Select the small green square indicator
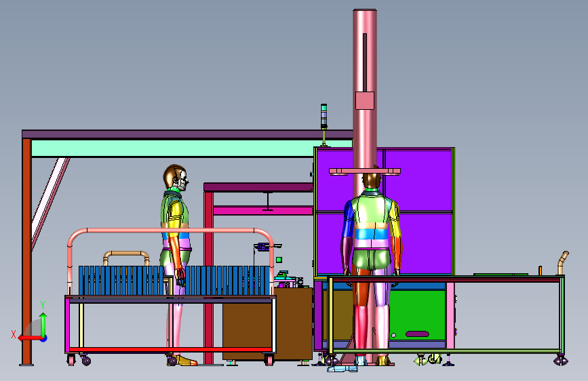This screenshot has width=588, height=381. pyautogui.click(x=279, y=260)
